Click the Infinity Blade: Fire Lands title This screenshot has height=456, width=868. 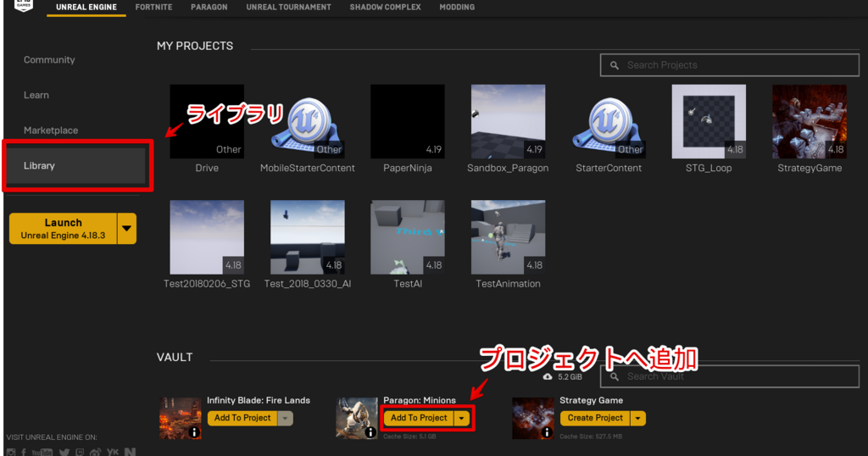(x=259, y=400)
